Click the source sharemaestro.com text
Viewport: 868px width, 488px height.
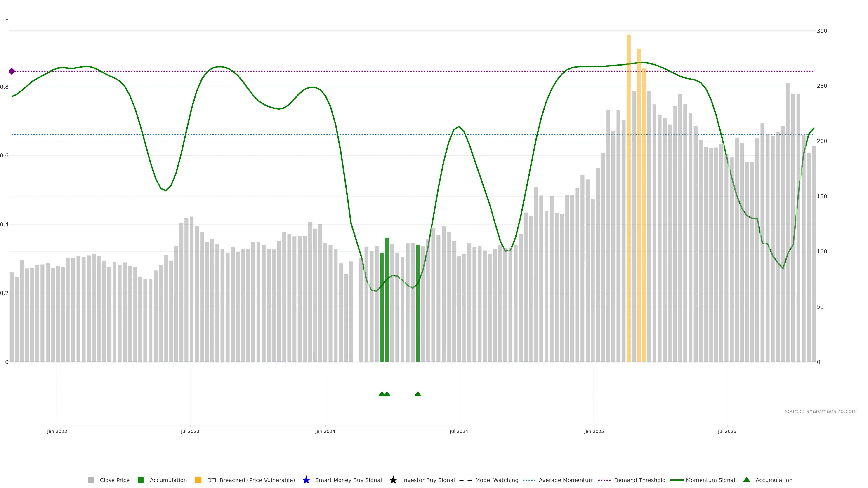pyautogui.click(x=821, y=411)
